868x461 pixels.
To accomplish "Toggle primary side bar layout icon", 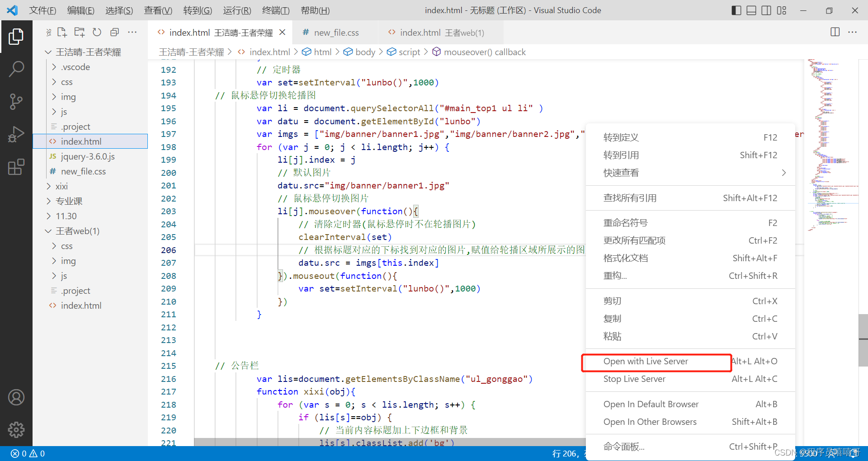I will pos(736,10).
